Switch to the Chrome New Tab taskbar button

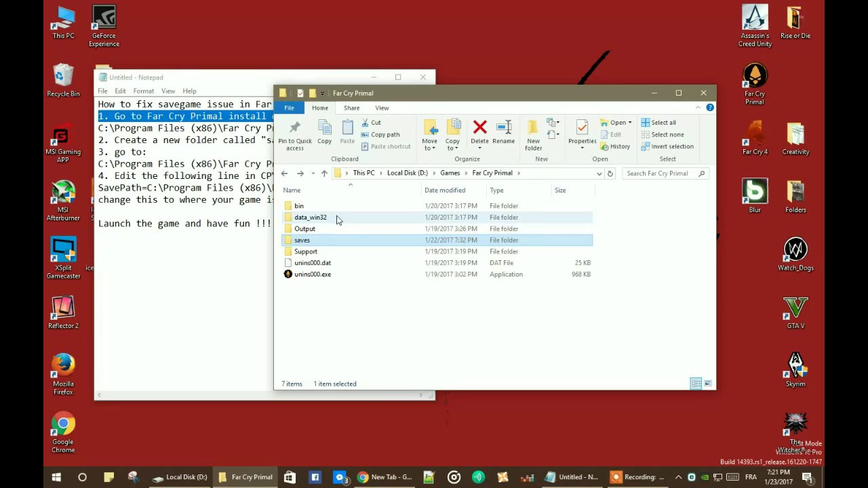click(x=384, y=477)
